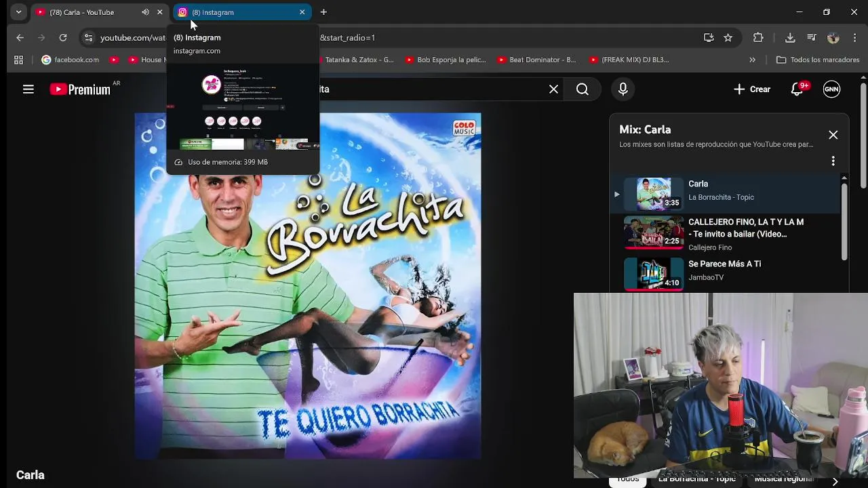Run search with the magnifier button
The image size is (868, 488).
(x=583, y=89)
